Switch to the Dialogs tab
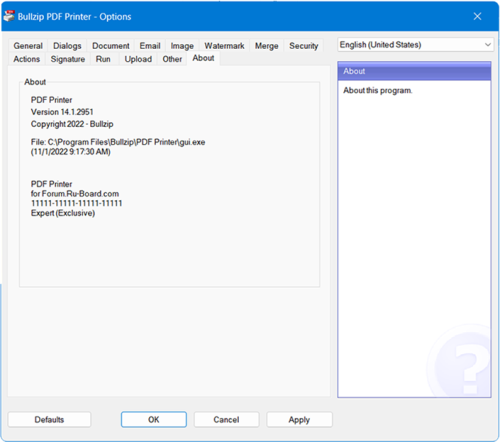This screenshot has width=500, height=442. 67,46
